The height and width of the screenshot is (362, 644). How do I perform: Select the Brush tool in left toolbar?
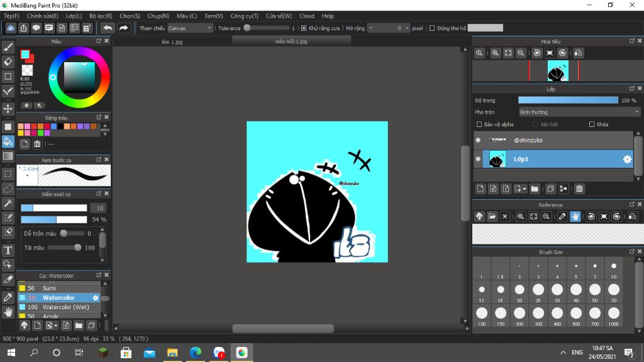click(x=8, y=47)
